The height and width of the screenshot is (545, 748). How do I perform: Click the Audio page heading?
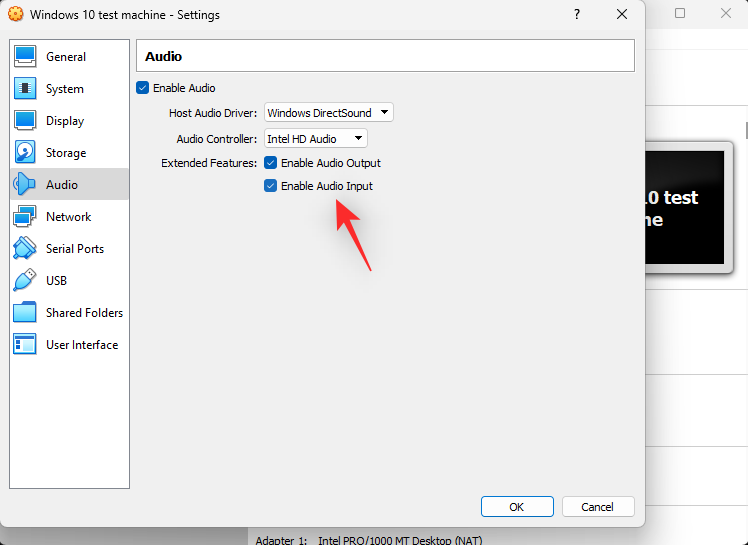click(163, 56)
